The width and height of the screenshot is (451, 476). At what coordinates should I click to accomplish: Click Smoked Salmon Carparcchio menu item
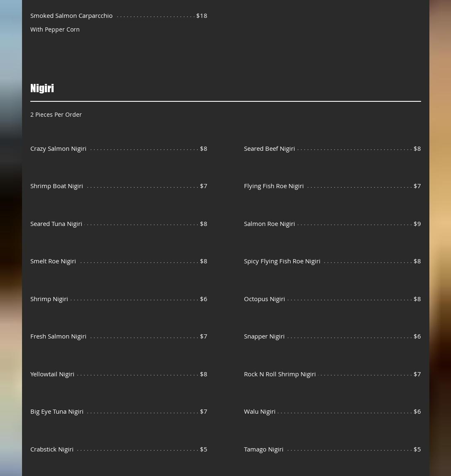pos(71,16)
